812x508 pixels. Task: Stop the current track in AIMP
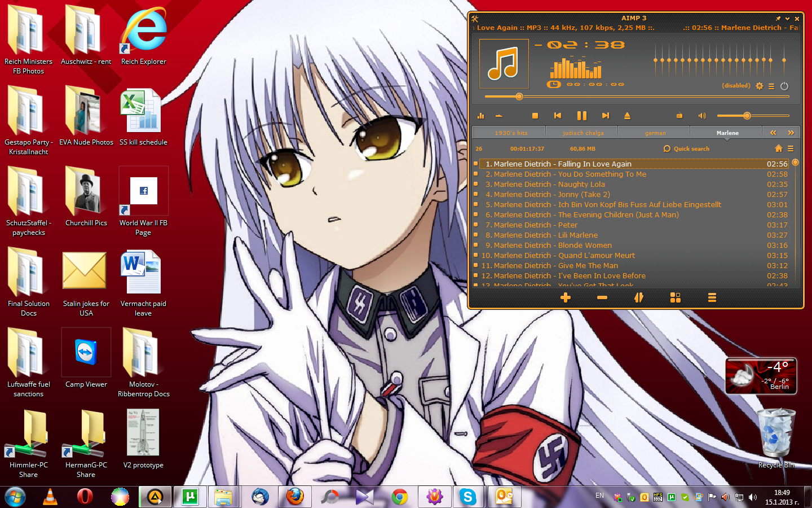tap(535, 116)
